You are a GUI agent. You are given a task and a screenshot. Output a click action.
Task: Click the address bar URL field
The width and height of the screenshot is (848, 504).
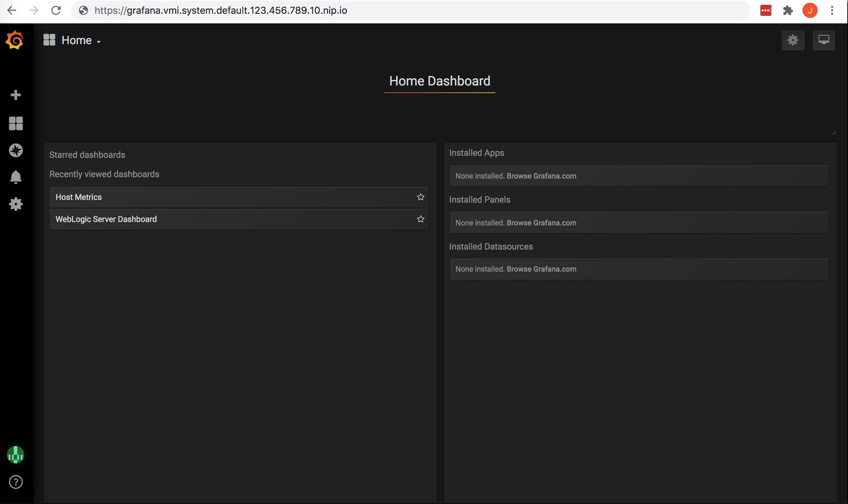(221, 10)
